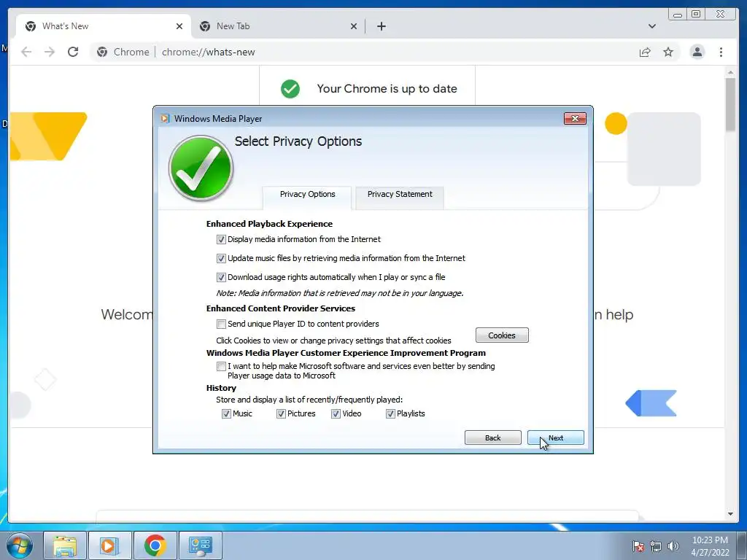This screenshot has height=560, width=747.
Task: Click the Back button in setup dialog
Action: (x=492, y=437)
